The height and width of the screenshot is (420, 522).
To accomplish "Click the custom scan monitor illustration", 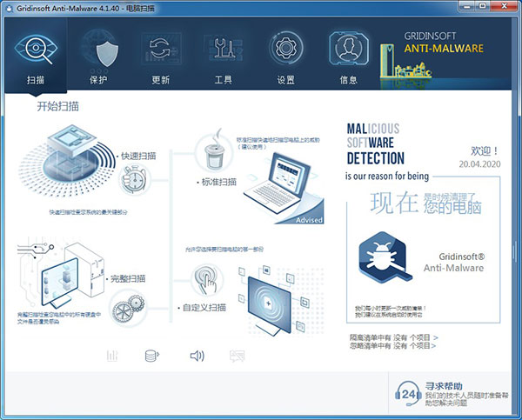I will tap(279, 299).
